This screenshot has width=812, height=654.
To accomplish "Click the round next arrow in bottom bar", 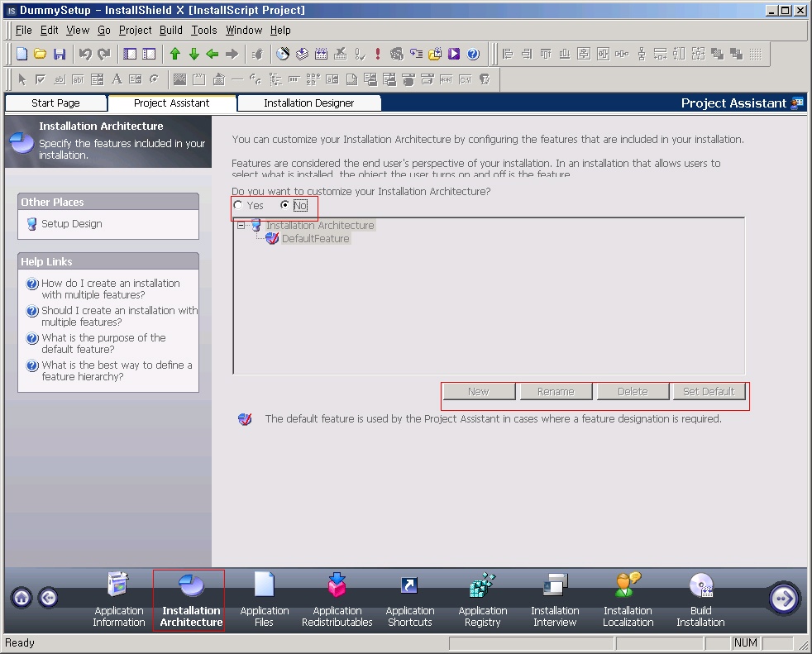I will click(784, 599).
